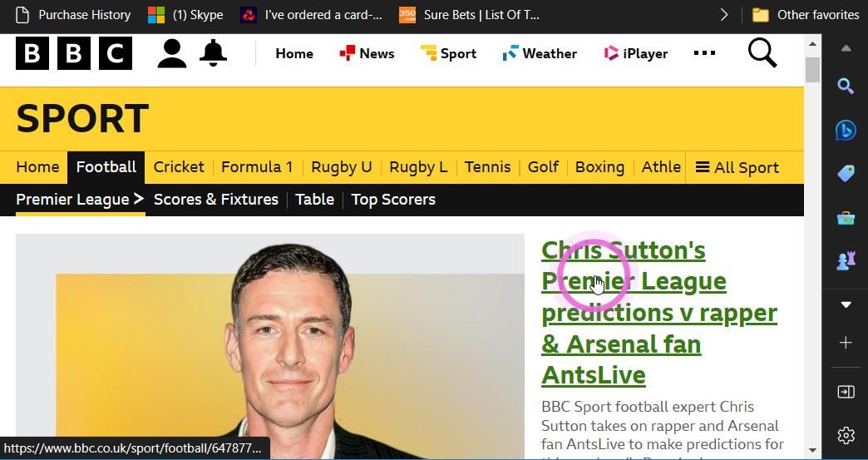Open the Other favorites folder

[806, 15]
